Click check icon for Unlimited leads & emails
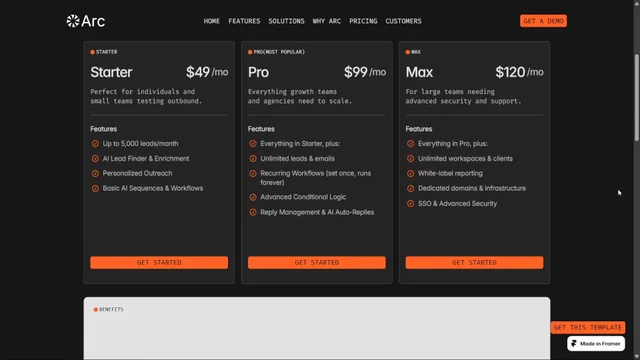 click(253, 158)
